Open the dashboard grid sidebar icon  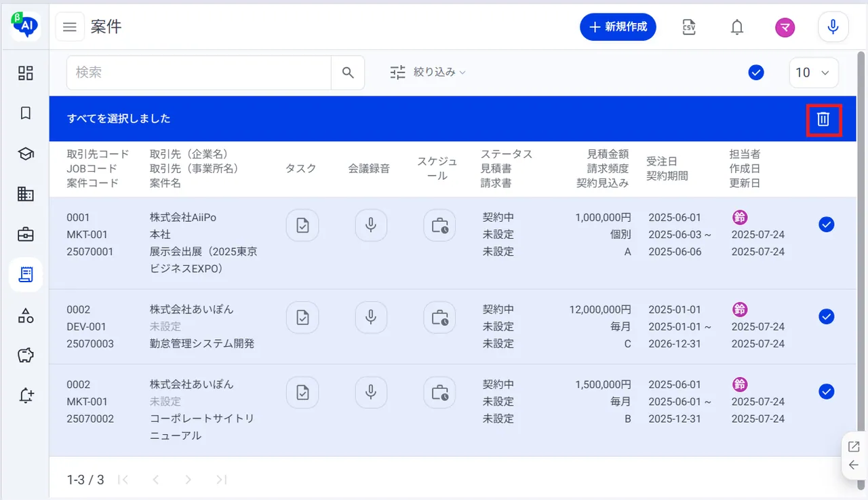tap(26, 73)
